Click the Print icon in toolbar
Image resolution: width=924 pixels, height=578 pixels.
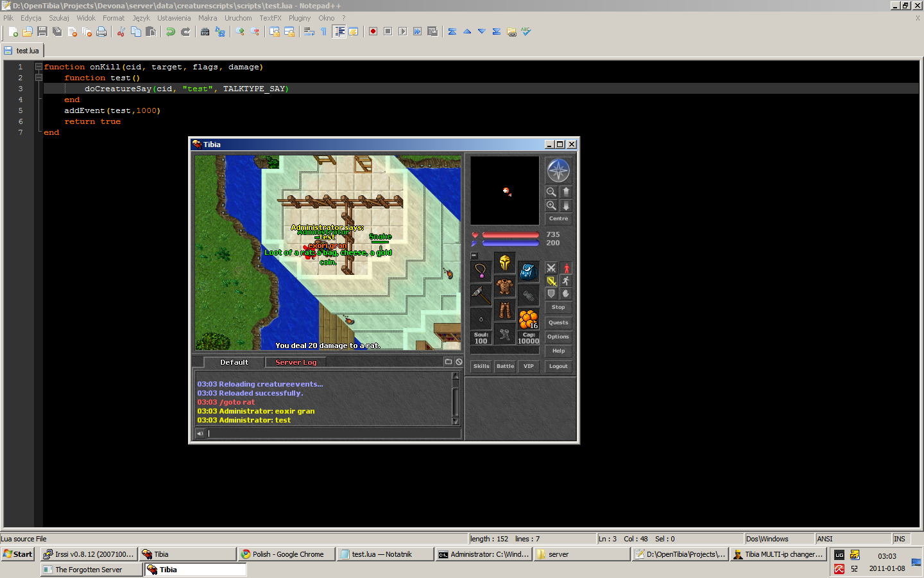pos(101,31)
